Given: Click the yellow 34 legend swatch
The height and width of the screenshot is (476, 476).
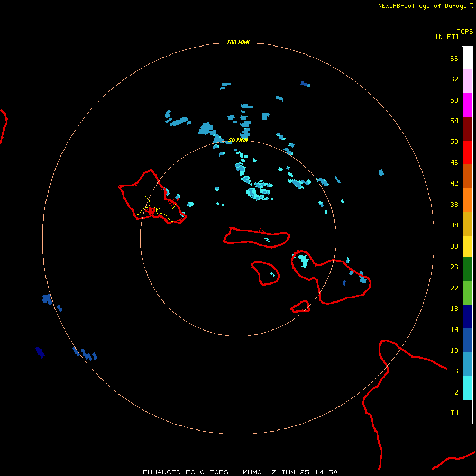Looking at the screenshot, I should coord(467,246).
